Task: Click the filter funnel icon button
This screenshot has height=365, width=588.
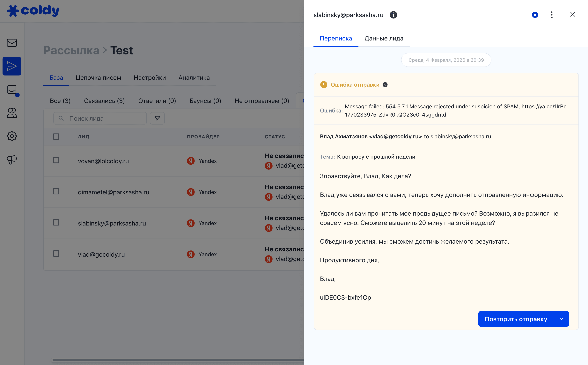Action: coord(157,118)
